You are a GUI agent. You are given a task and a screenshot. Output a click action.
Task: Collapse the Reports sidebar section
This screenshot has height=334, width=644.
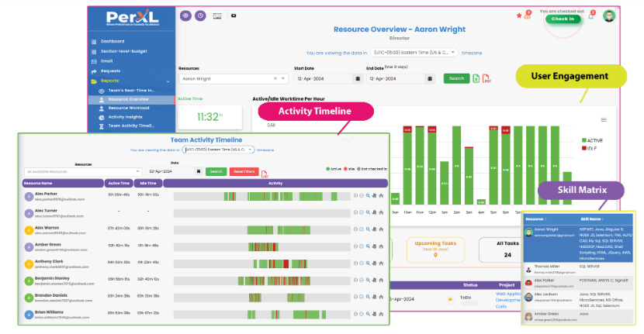168,81
